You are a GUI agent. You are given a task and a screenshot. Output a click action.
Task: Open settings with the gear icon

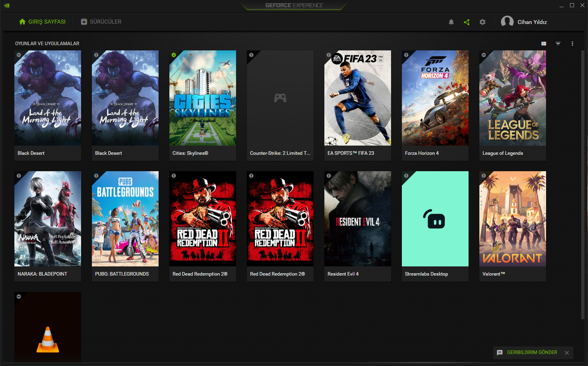click(483, 22)
